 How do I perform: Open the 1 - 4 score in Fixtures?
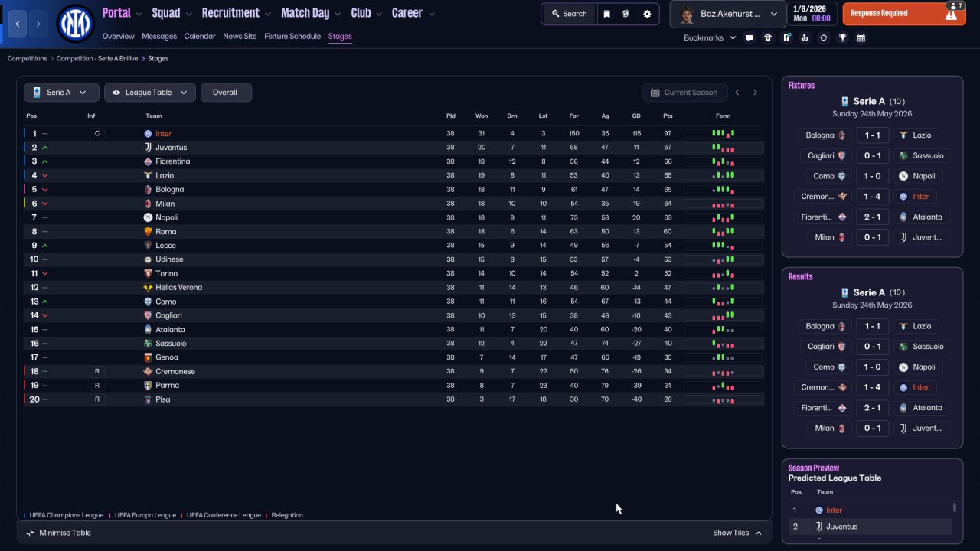[872, 197]
